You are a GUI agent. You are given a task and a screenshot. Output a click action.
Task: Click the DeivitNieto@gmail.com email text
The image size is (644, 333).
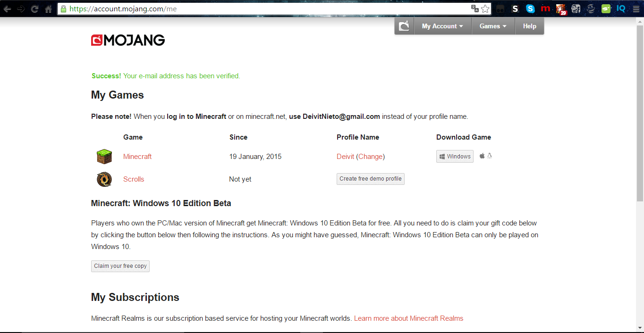click(341, 117)
